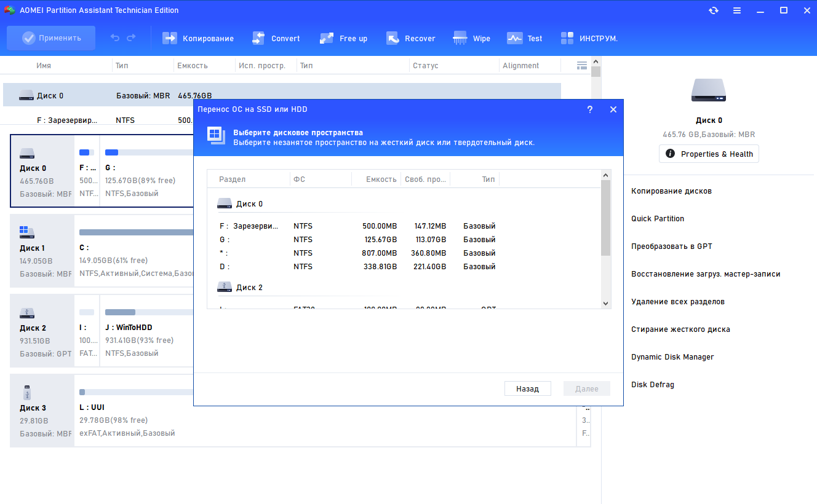Viewport: 817px width, 504px height.
Task: Click the G: partition block on Диск 0
Action: pos(148,171)
